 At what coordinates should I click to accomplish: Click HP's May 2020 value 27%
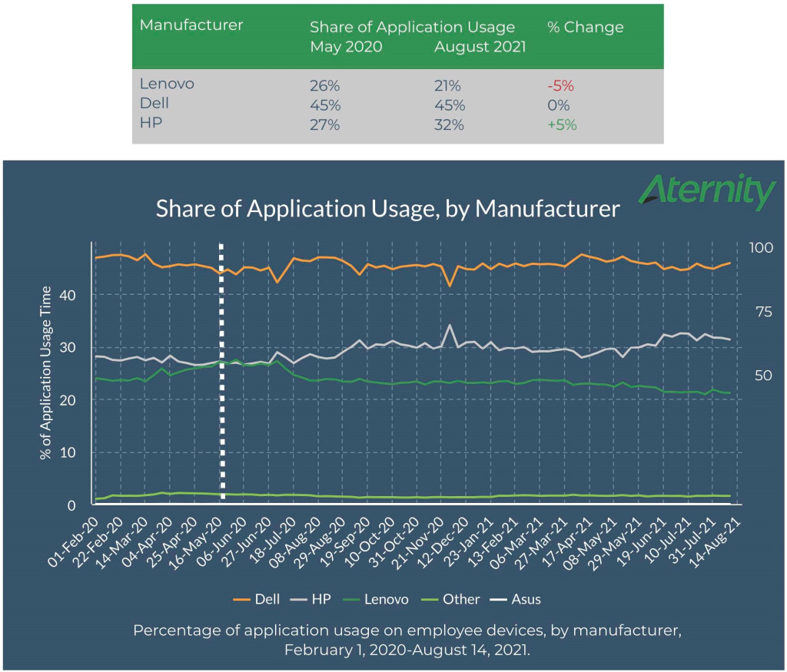325,125
